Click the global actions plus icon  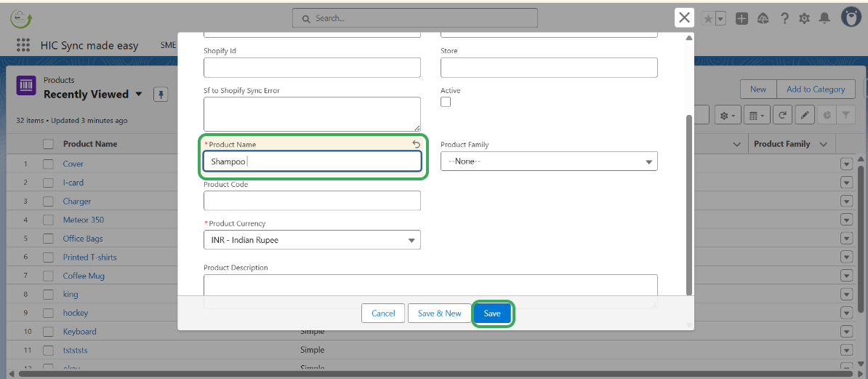point(742,19)
